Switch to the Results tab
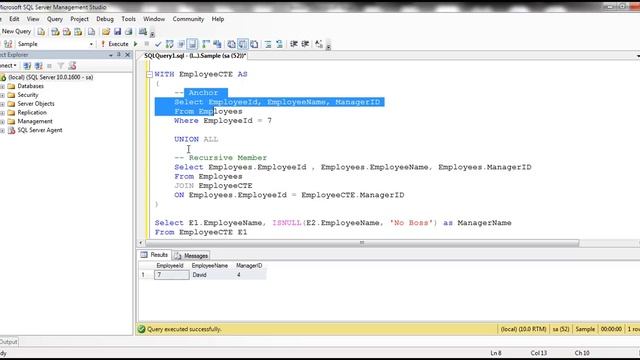The height and width of the screenshot is (360, 640). click(154, 255)
